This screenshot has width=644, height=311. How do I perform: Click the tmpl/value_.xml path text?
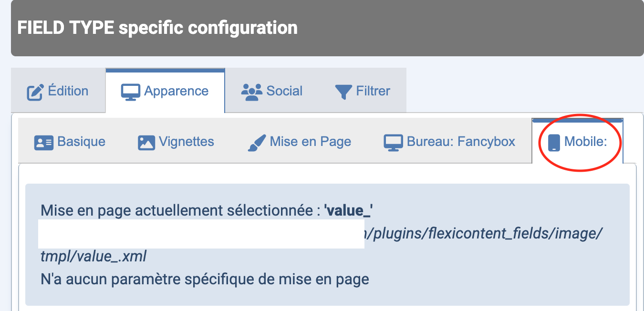tap(94, 257)
